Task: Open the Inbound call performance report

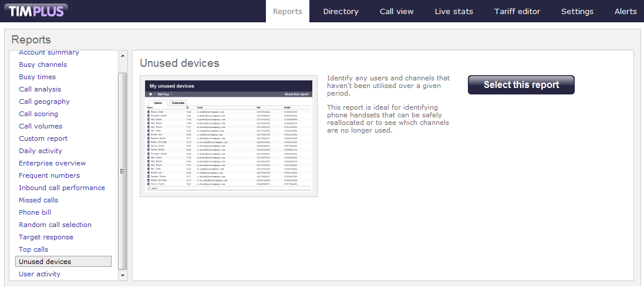Action: pos(62,188)
